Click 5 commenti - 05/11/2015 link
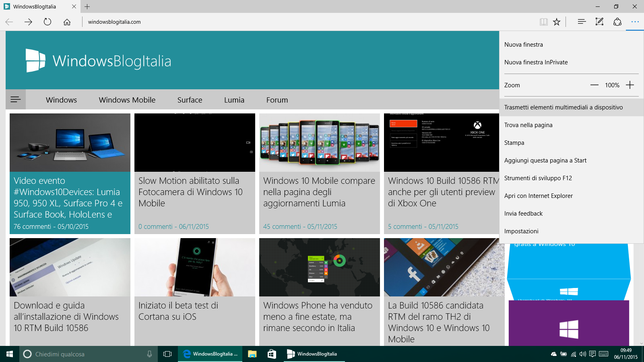644x362 pixels. (x=423, y=226)
